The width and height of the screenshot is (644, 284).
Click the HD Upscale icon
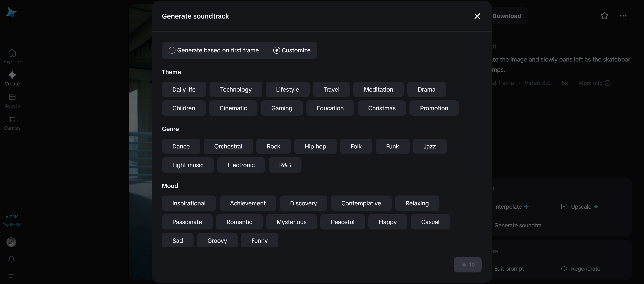click(564, 207)
